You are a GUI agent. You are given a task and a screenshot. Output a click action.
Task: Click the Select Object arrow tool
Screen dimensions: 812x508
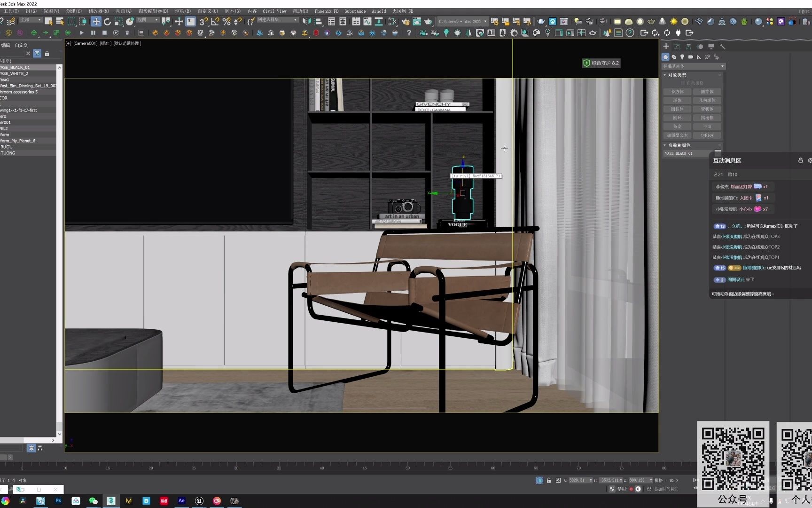coord(48,22)
